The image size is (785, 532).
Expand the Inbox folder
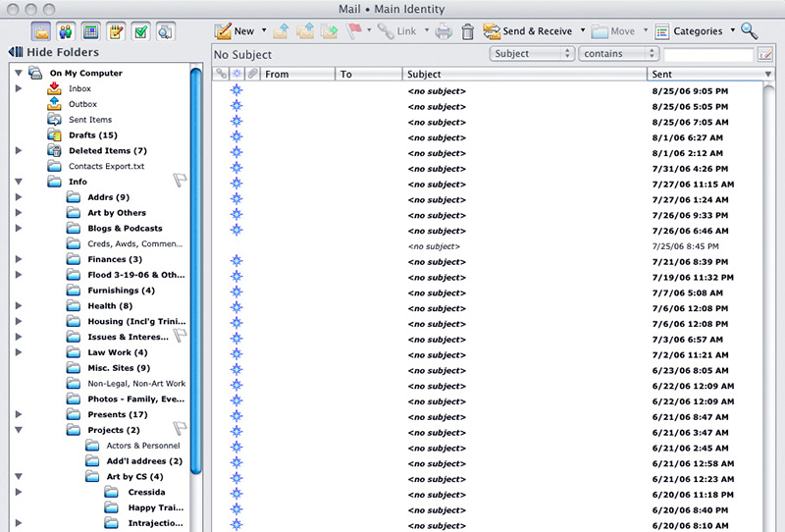click(x=19, y=88)
